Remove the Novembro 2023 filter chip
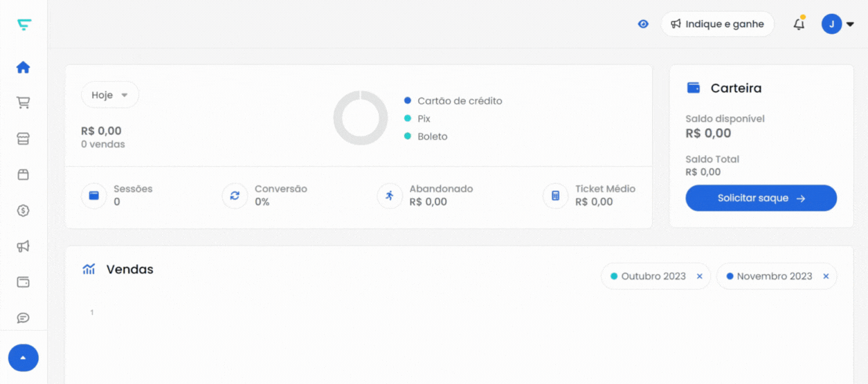 click(826, 276)
